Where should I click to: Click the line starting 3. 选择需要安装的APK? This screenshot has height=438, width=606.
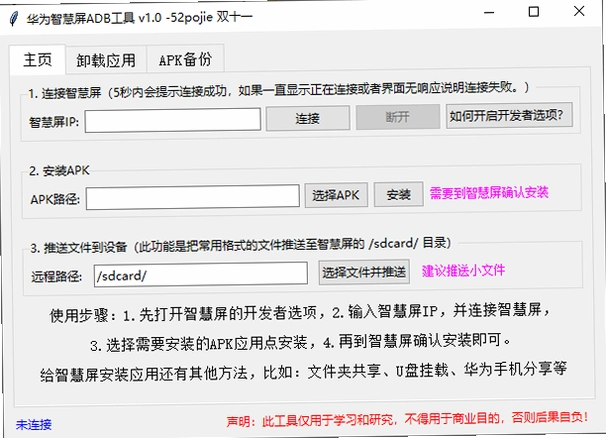point(301,343)
